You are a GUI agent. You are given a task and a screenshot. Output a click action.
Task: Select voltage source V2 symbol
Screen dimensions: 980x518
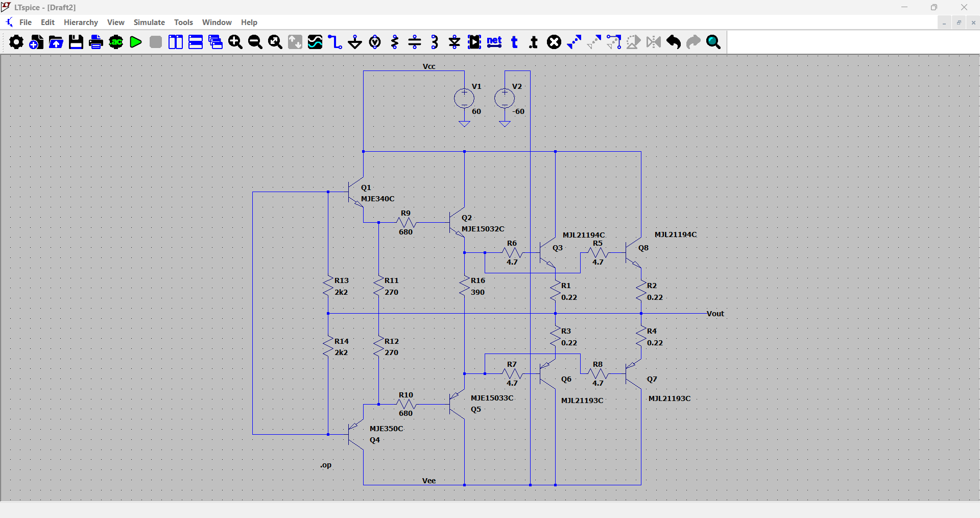click(505, 98)
